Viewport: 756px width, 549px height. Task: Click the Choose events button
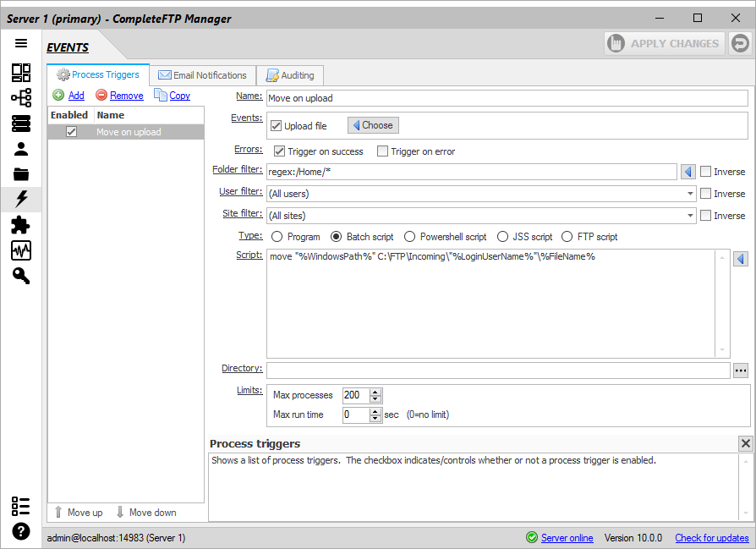tap(373, 125)
